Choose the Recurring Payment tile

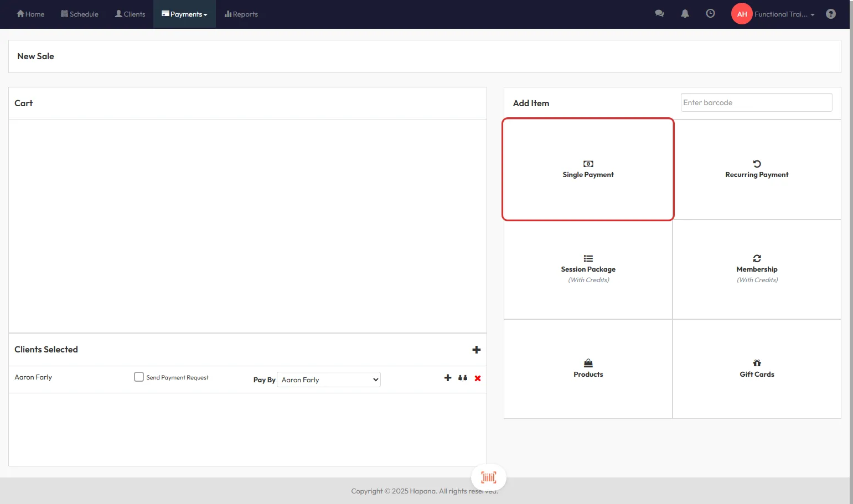click(757, 169)
